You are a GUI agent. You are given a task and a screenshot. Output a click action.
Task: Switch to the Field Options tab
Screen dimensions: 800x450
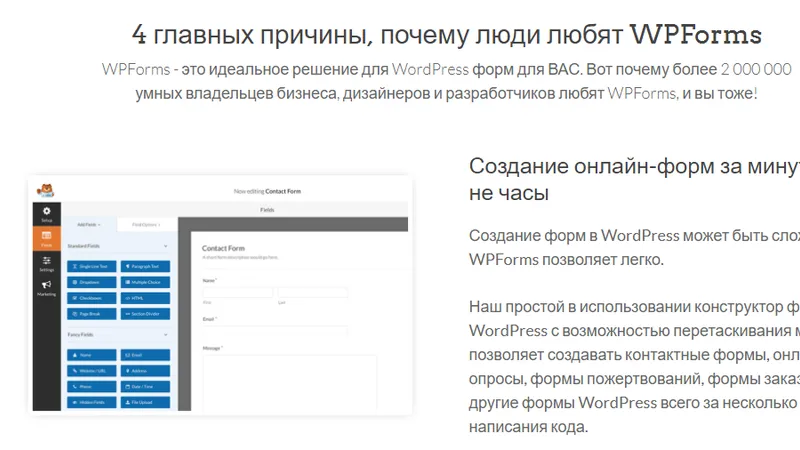pyautogui.click(x=147, y=224)
